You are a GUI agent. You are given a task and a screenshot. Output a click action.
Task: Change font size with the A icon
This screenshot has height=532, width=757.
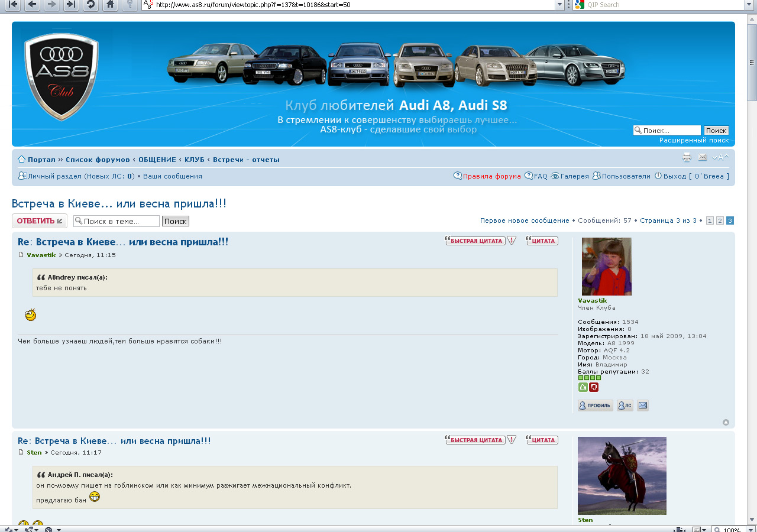(720, 157)
